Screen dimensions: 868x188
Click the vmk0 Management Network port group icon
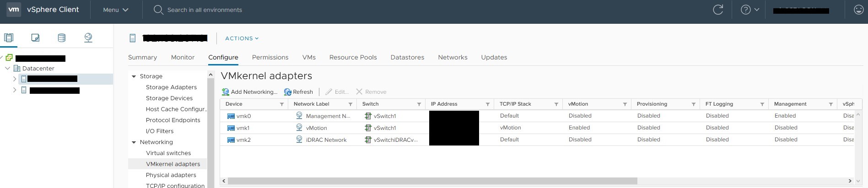(299, 115)
